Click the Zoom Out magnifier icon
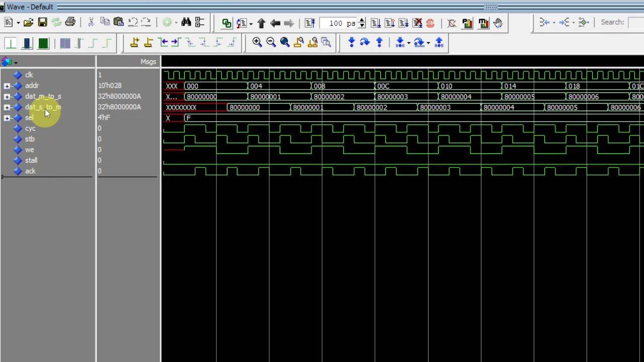 pos(271,42)
